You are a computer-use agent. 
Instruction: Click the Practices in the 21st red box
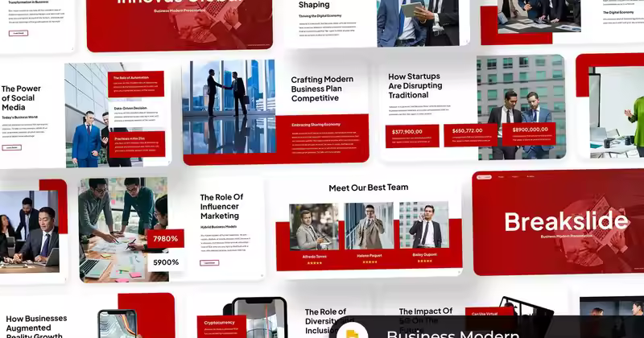137,144
